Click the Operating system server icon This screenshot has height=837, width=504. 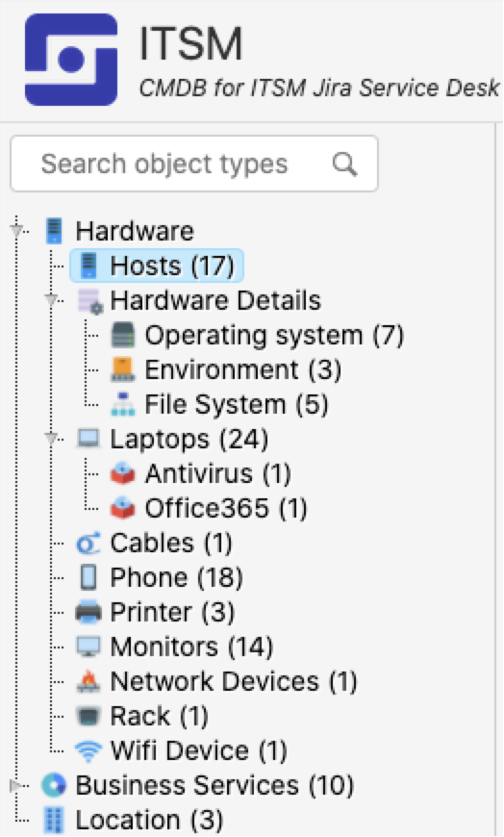coord(123,335)
